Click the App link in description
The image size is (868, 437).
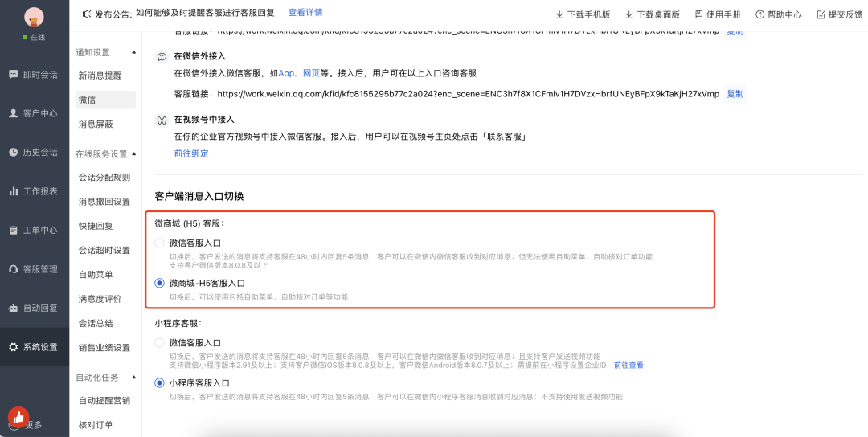click(x=286, y=73)
